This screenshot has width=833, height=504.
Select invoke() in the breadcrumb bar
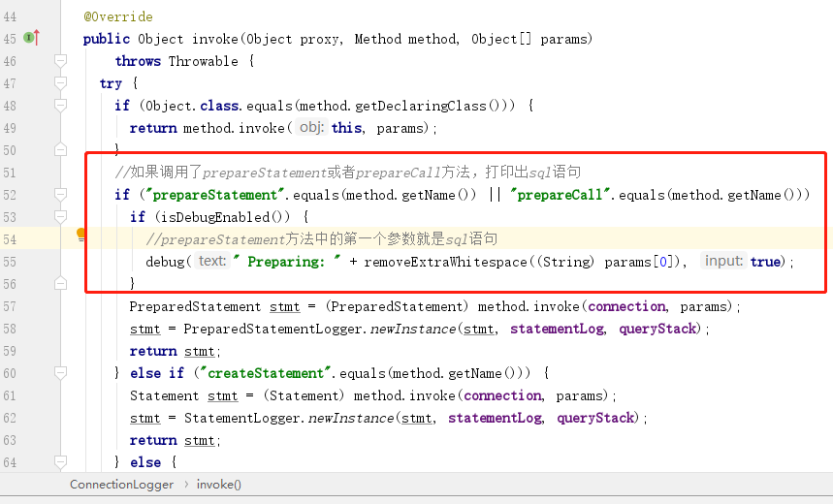click(x=219, y=485)
